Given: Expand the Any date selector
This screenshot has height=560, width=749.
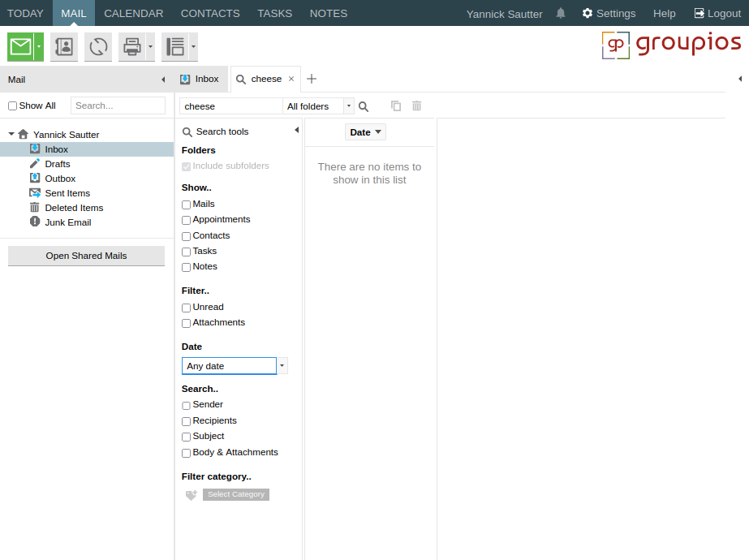Looking at the screenshot, I should 282,365.
